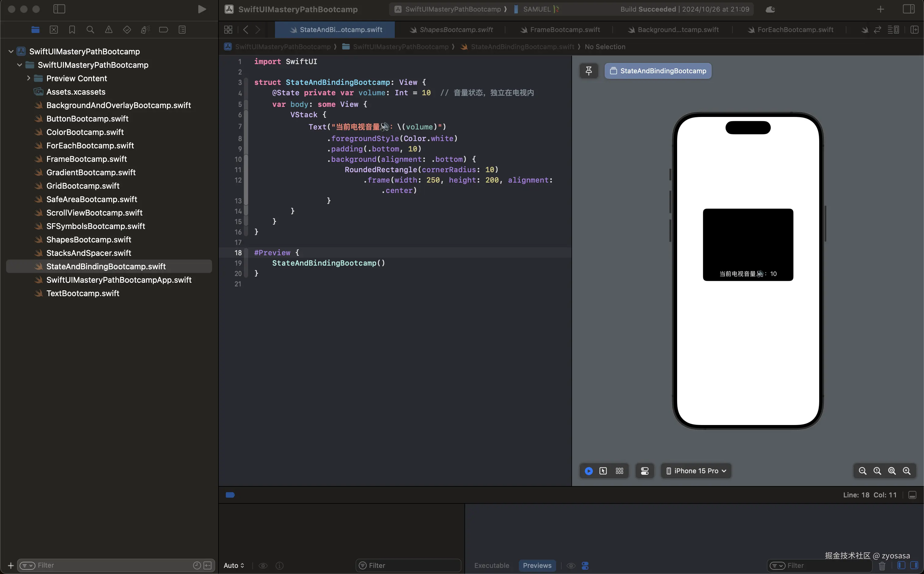924x574 pixels.
Task: Open the iPhone 15 Pro device dropdown
Action: point(696,471)
